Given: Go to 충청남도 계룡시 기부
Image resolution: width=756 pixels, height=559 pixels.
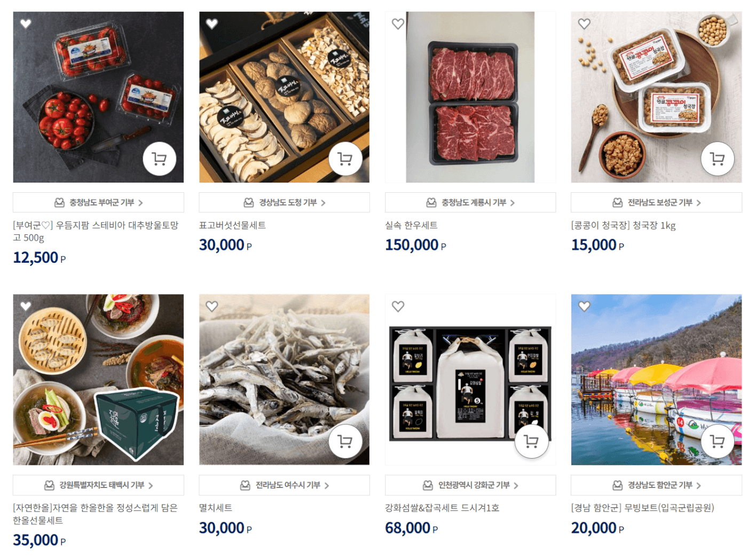Looking at the screenshot, I should (x=470, y=202).
